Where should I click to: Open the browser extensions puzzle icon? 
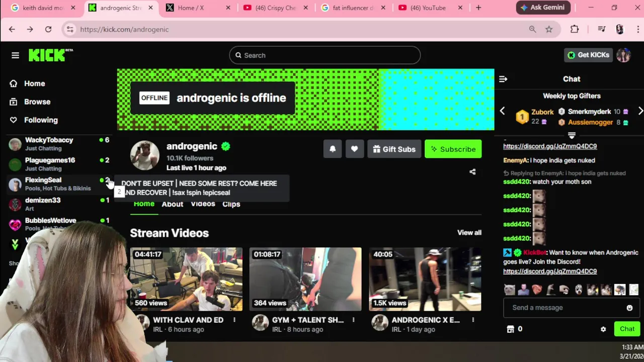575,29
